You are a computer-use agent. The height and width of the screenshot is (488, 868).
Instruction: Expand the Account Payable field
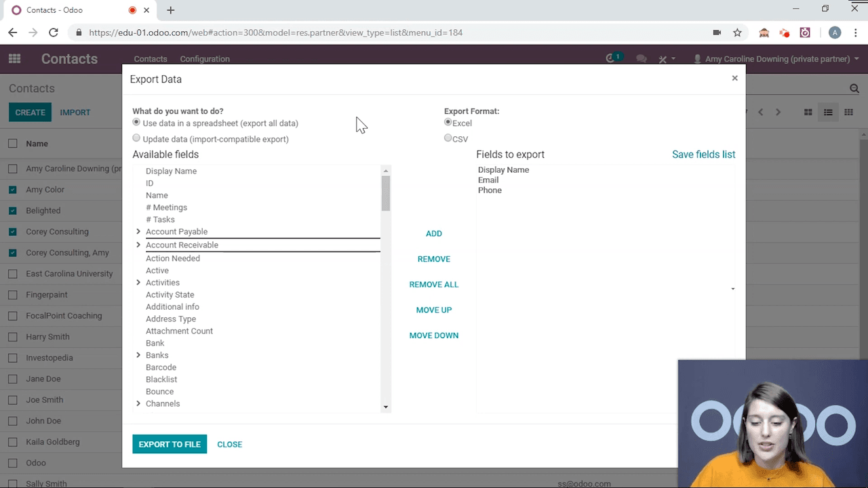click(138, 232)
